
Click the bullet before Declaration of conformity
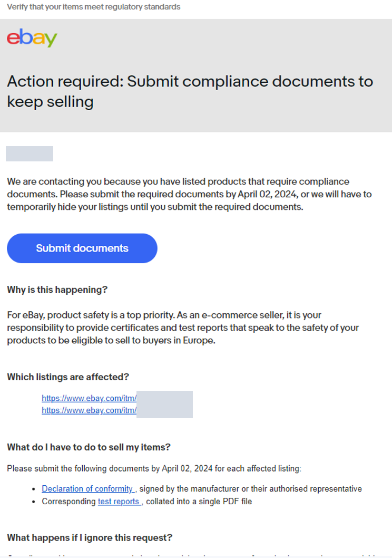point(34,489)
